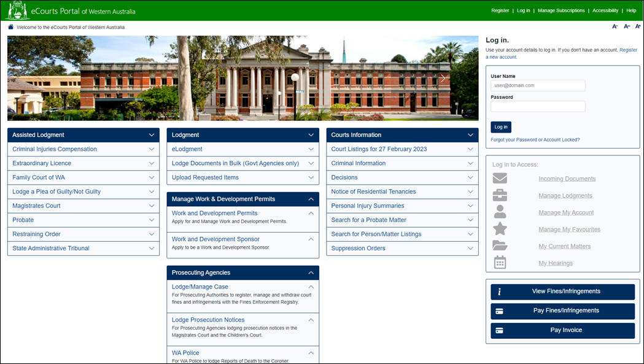Click the home icon in the breadcrumb

coord(10,27)
